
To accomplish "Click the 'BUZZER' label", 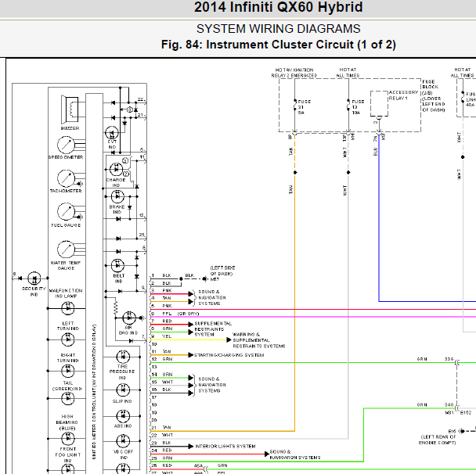I will click(x=70, y=128).
